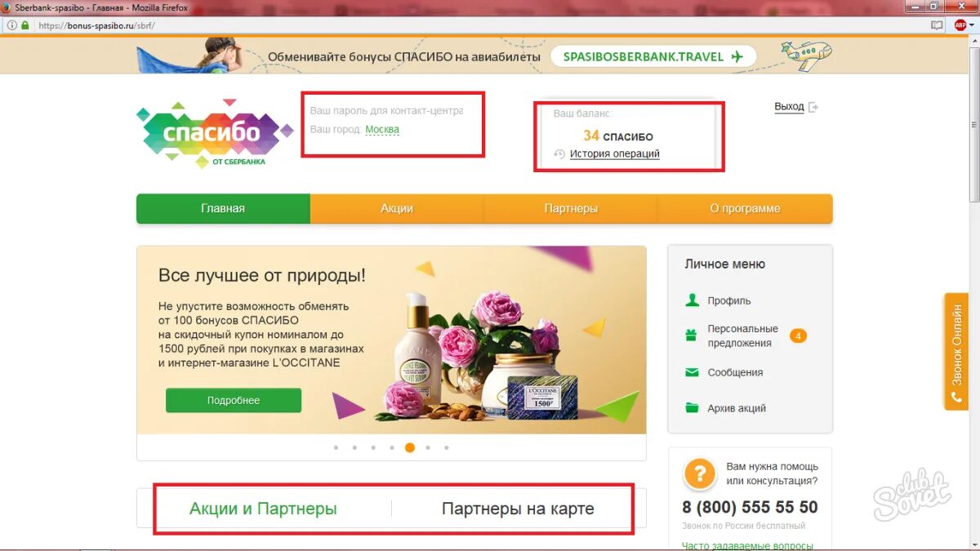Click the envelope Messages icon
The image size is (980, 551).
pos(692,372)
